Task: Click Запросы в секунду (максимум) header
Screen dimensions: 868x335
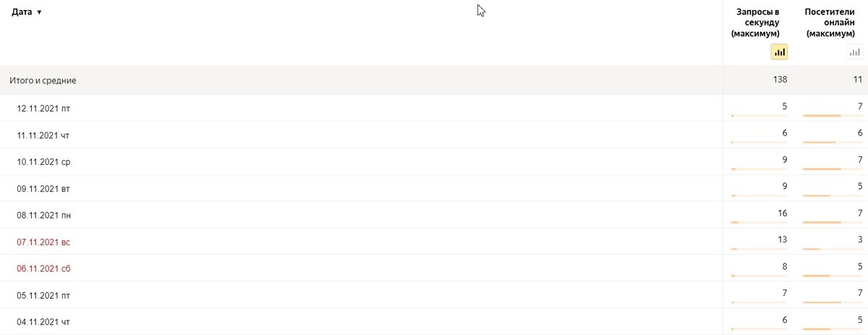Action: 758,22
